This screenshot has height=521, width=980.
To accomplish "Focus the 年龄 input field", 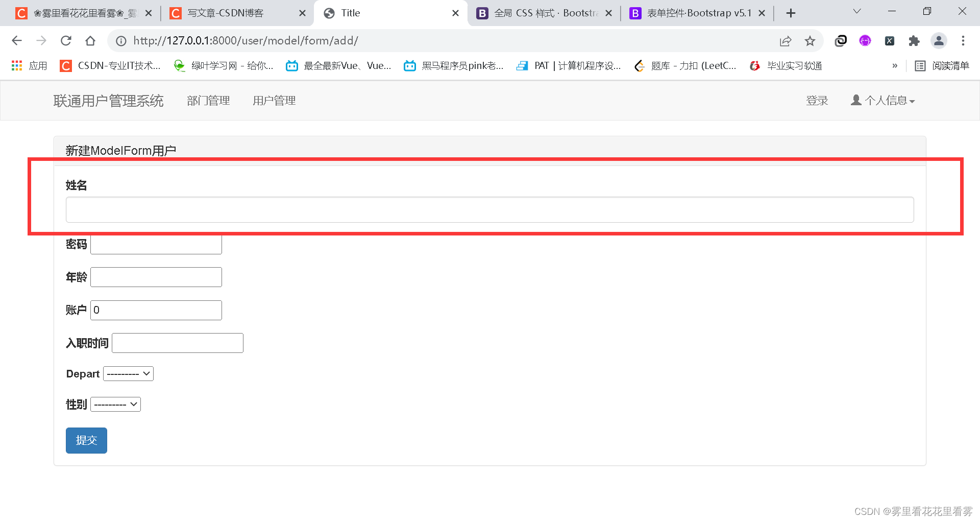I will (156, 277).
